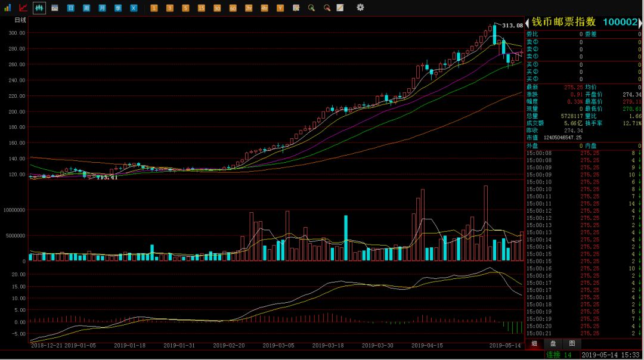Choose the 1-minute interval button
This screenshot has width=644, height=360.
[154, 8]
